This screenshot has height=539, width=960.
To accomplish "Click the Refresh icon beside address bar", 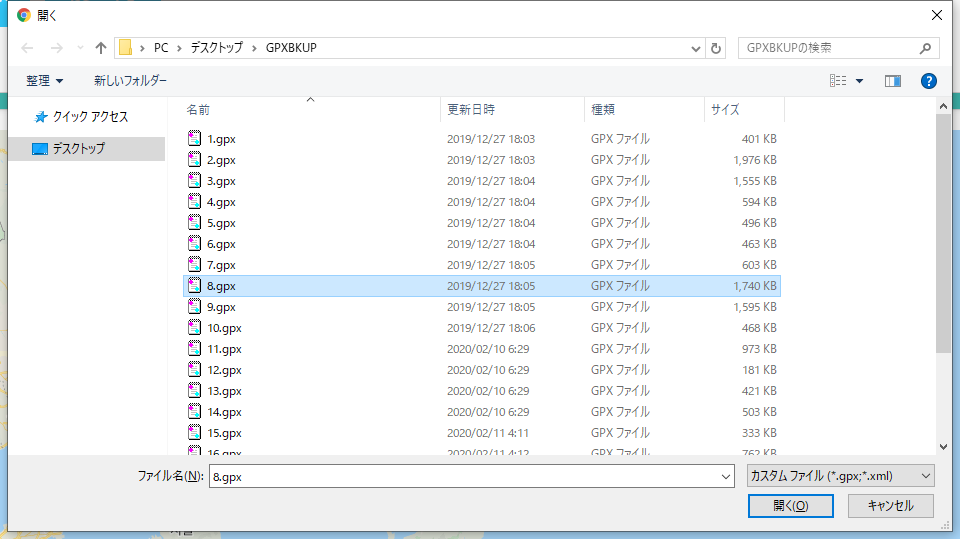I will (716, 48).
